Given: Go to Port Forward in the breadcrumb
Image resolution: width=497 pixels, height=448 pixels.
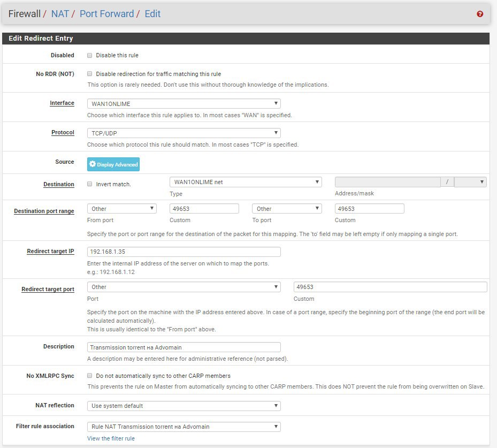Looking at the screenshot, I should coord(106,13).
